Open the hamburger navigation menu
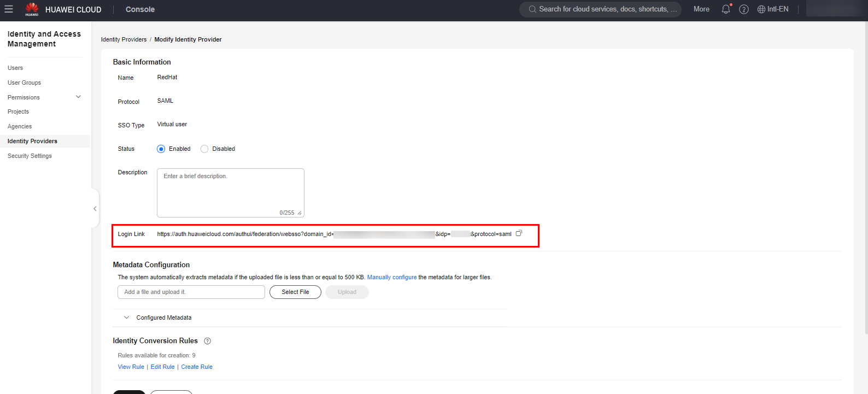868x394 pixels. coord(9,9)
